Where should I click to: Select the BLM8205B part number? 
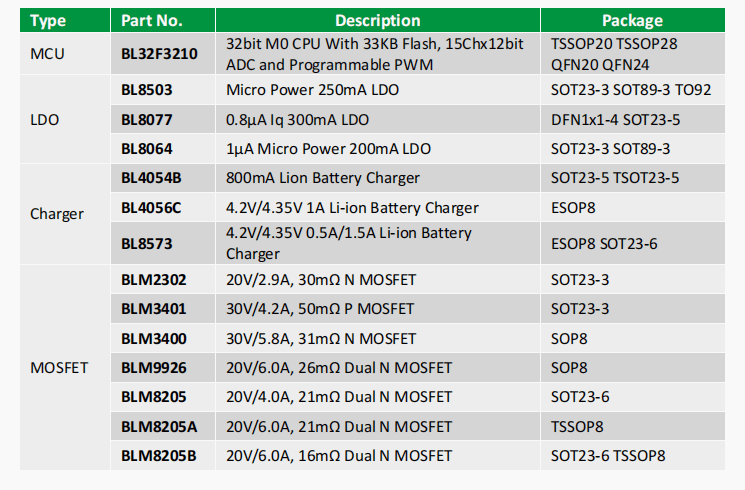tap(159, 456)
